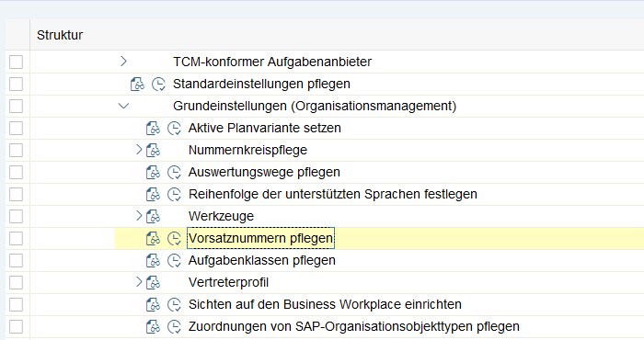Expand the TCM-konformer Aufgabenanbieter node

123,62
